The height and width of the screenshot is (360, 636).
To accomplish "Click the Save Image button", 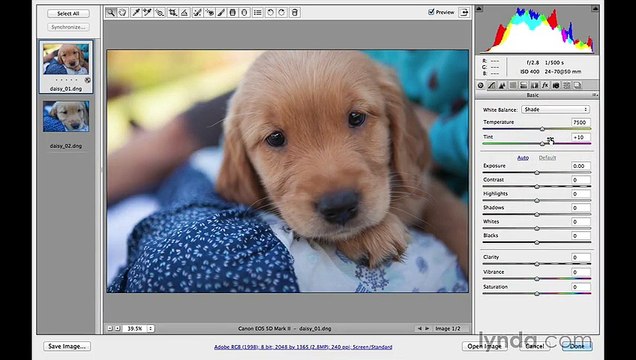I will [67, 346].
